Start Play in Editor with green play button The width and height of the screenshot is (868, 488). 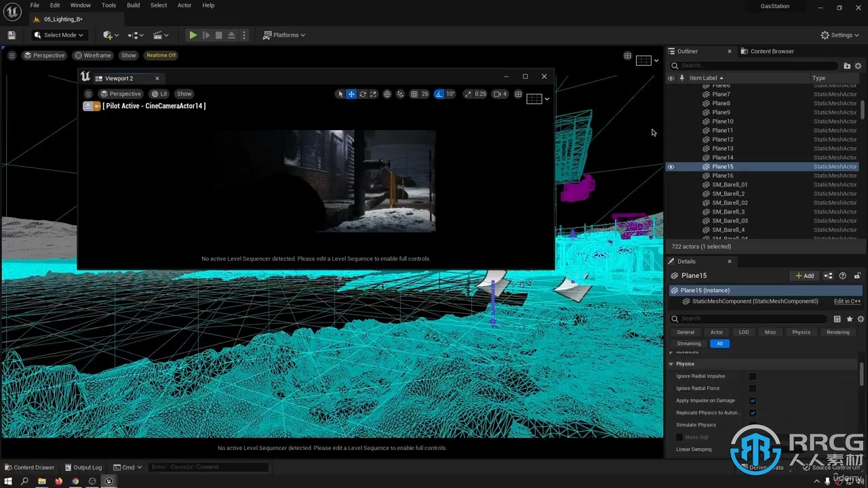click(x=193, y=35)
